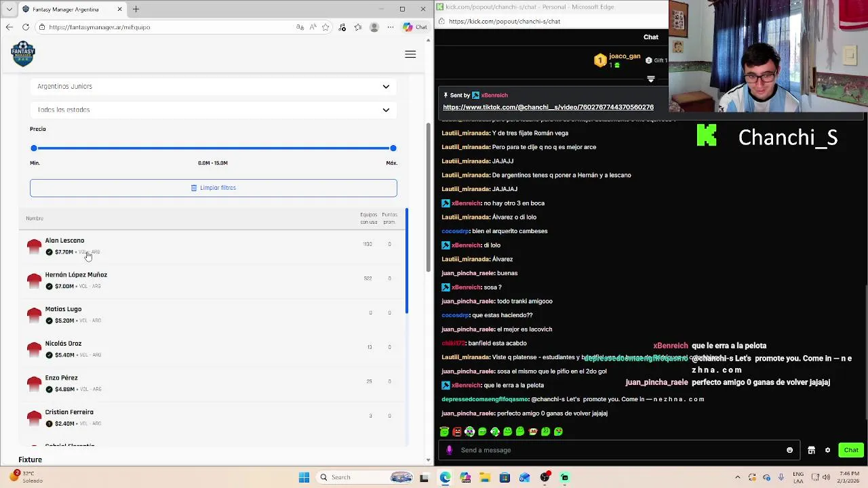Open a new browser tab

pyautogui.click(x=136, y=9)
